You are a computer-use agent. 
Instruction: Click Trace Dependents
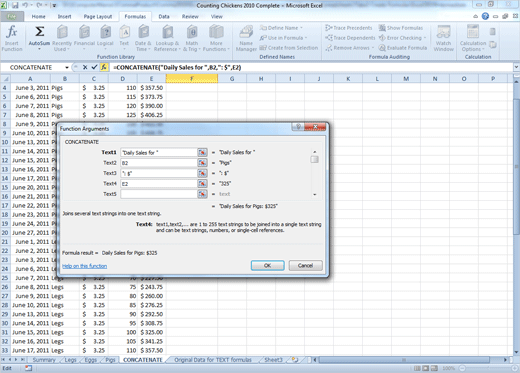350,38
